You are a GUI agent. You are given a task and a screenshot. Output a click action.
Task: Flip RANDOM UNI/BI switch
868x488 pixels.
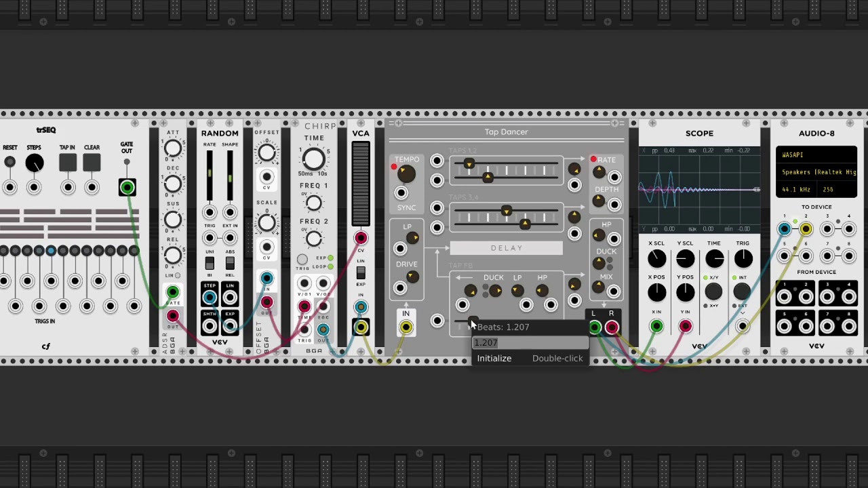tap(210, 263)
